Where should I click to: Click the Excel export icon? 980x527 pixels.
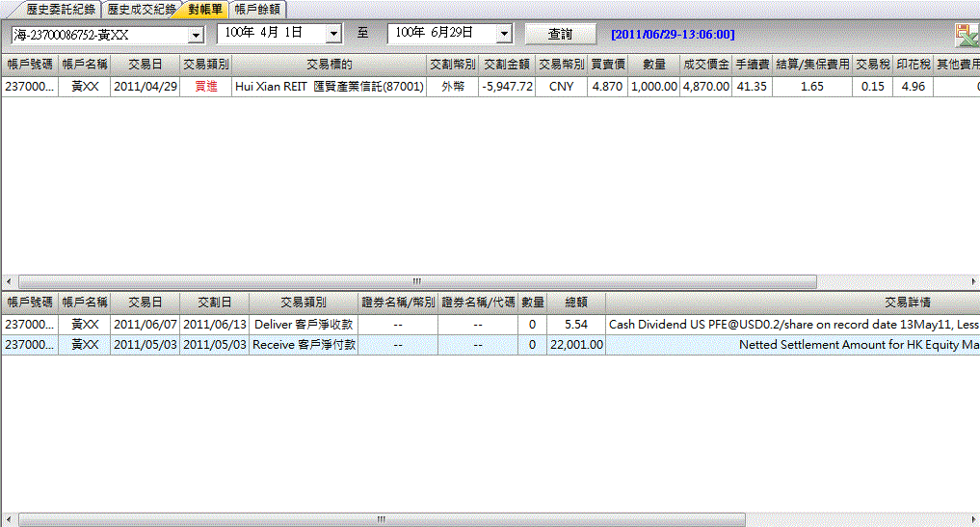[x=966, y=36]
